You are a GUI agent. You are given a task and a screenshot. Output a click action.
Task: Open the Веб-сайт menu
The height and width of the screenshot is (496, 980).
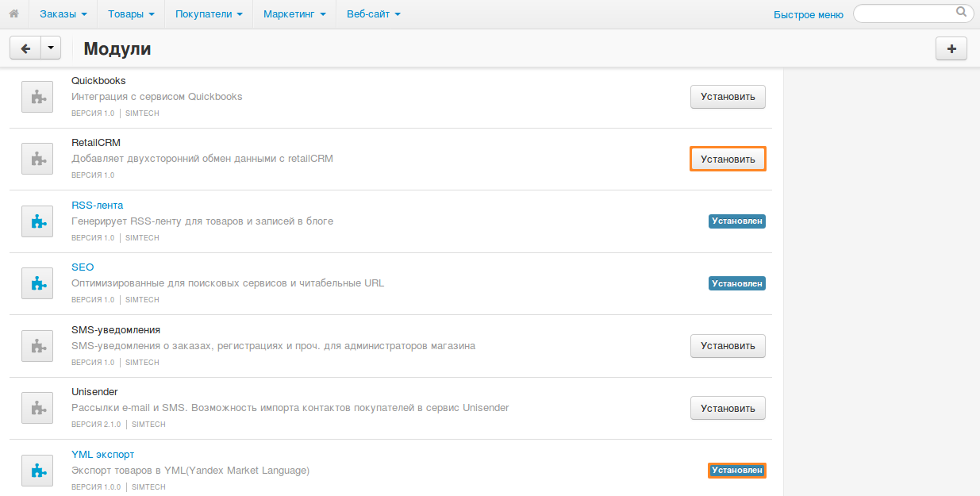pyautogui.click(x=373, y=14)
